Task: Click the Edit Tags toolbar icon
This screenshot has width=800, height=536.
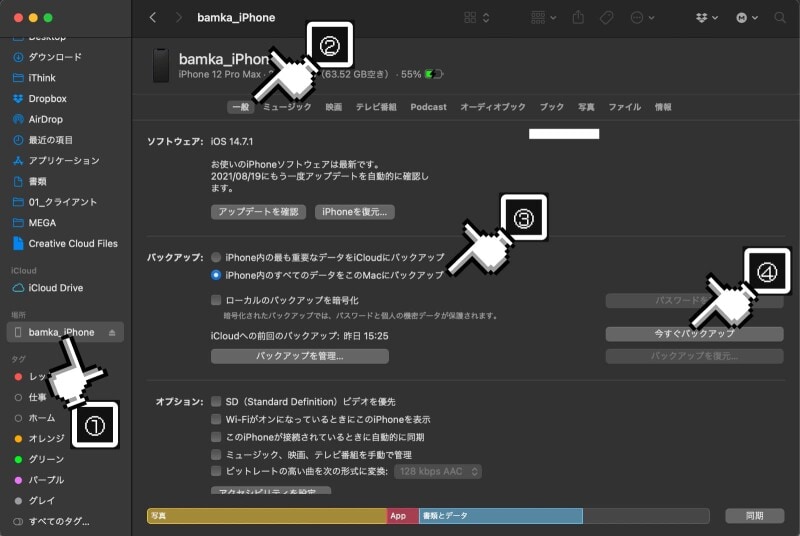Action: [606, 17]
